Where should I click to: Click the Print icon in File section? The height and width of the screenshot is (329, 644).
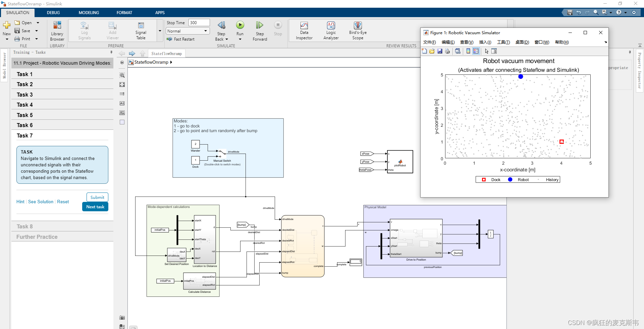pyautogui.click(x=17, y=39)
